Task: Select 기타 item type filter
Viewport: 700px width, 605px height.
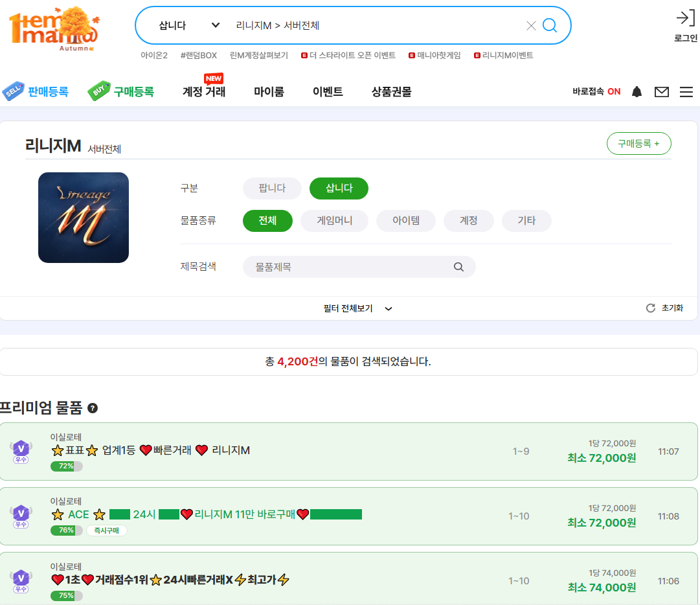Action: click(x=526, y=221)
